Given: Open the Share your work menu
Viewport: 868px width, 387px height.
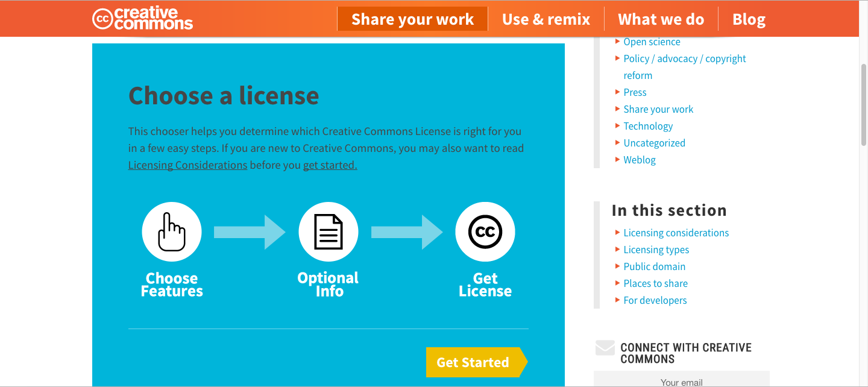Looking at the screenshot, I should [412, 19].
